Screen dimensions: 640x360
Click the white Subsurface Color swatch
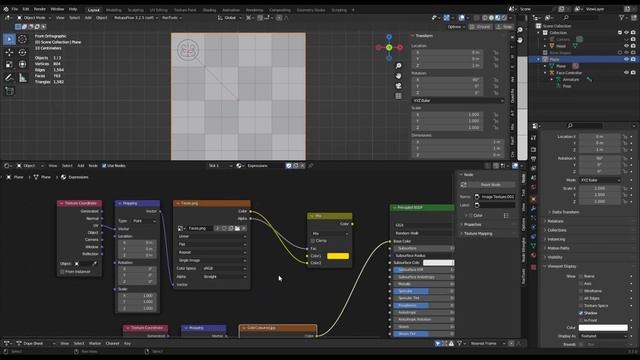click(438, 263)
